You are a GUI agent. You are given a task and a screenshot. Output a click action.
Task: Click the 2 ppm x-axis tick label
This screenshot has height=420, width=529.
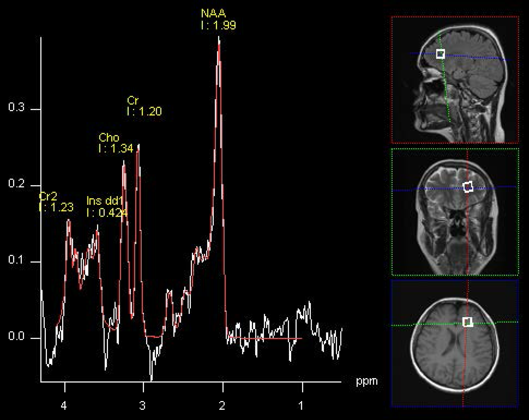222,405
